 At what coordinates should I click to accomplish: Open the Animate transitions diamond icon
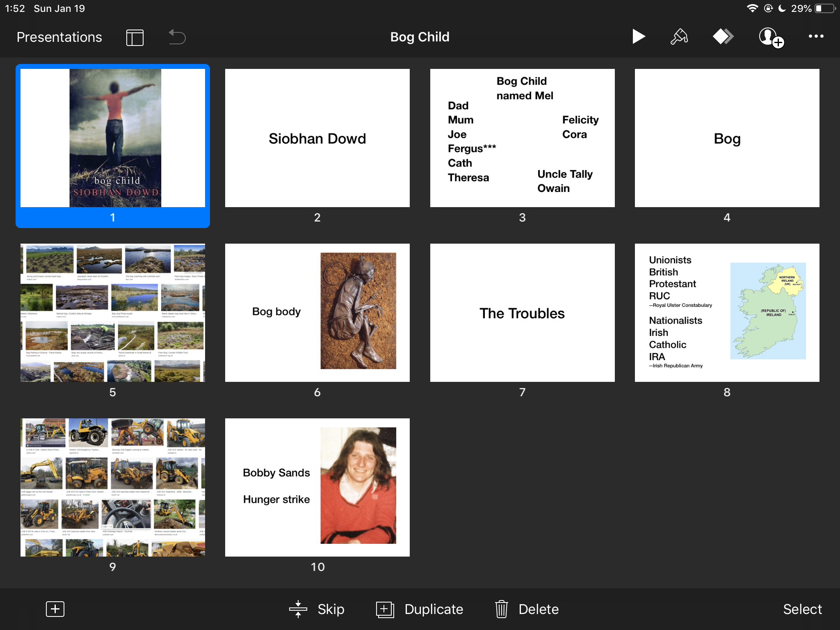(x=723, y=37)
